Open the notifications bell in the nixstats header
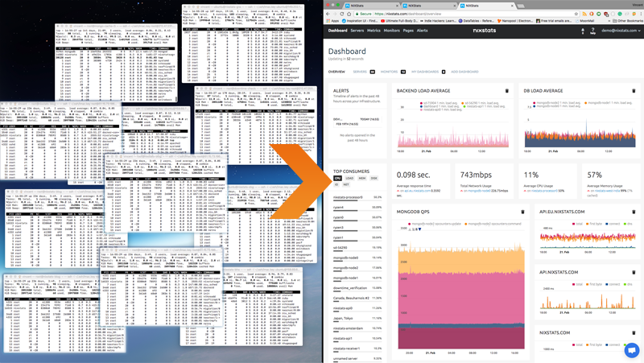This screenshot has height=363, width=644. 582,31
